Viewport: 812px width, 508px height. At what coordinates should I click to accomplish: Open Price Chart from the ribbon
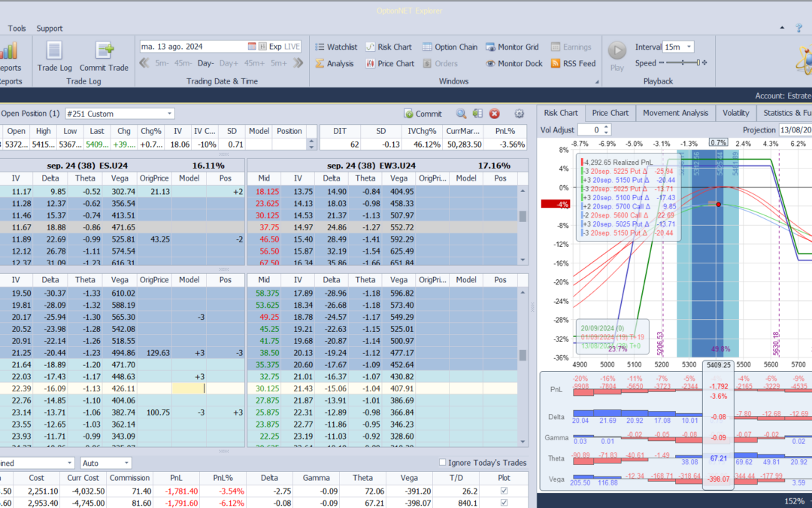[390, 63]
